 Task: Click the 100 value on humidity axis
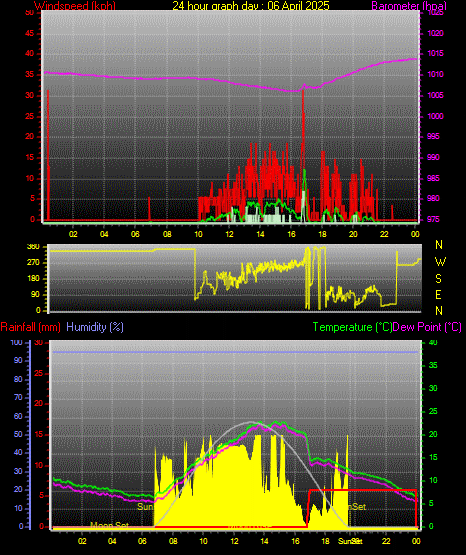16,342
